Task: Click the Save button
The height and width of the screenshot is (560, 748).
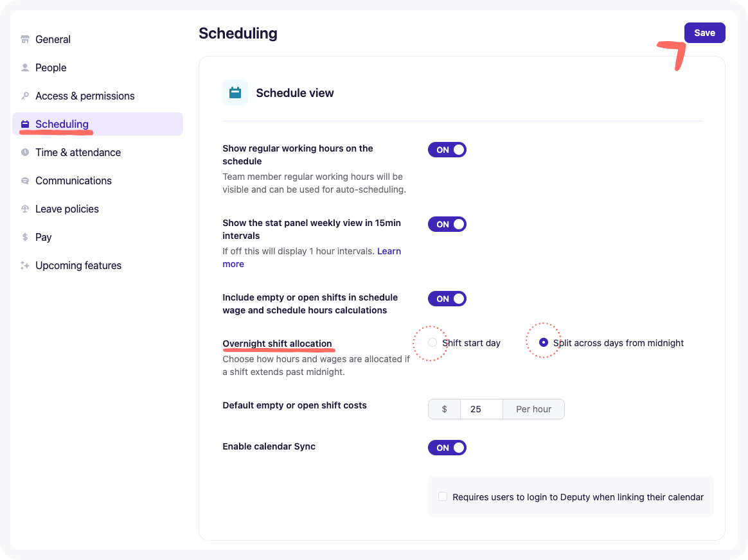Action: [x=704, y=32]
